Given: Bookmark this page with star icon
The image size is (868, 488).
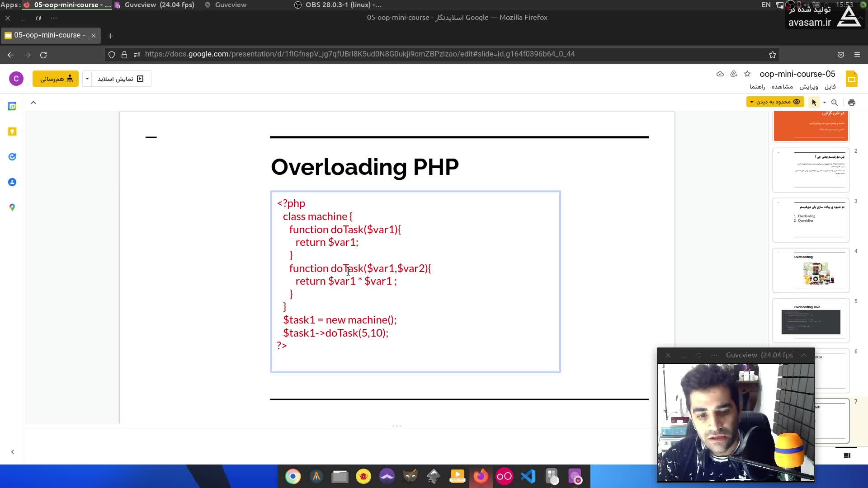Looking at the screenshot, I should coord(773,55).
